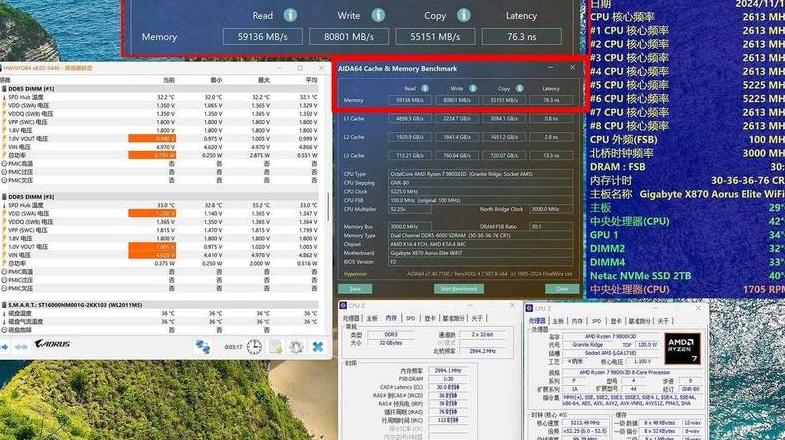The image size is (785, 440).
Task: Click the 内存频率 2994.1 MHz field in CPU-Z
Action: tap(448, 371)
